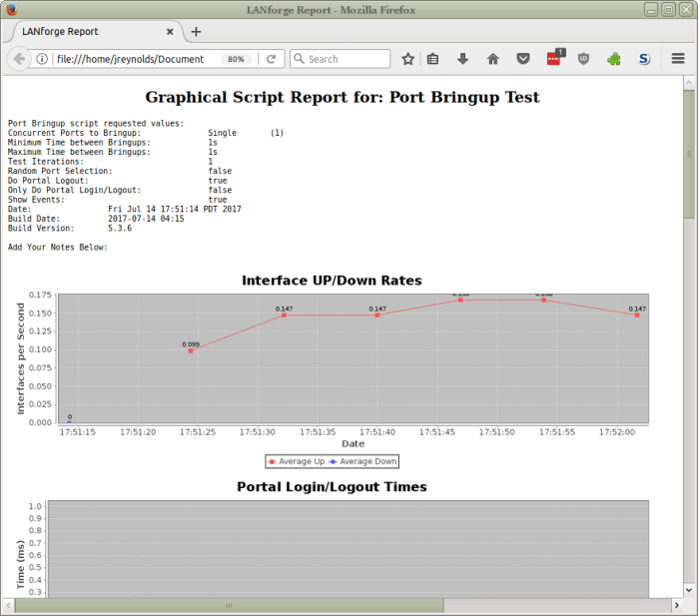Click the horizontal scrollbar thumb

pos(230,605)
